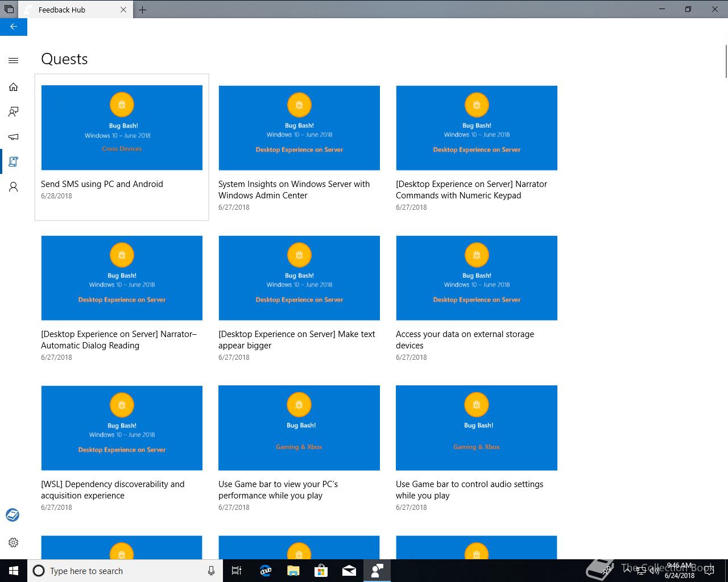728x582 pixels.
Task: Open Narrator–Automatic Dialog Reading quest thumbnail
Action: pyautogui.click(x=122, y=278)
